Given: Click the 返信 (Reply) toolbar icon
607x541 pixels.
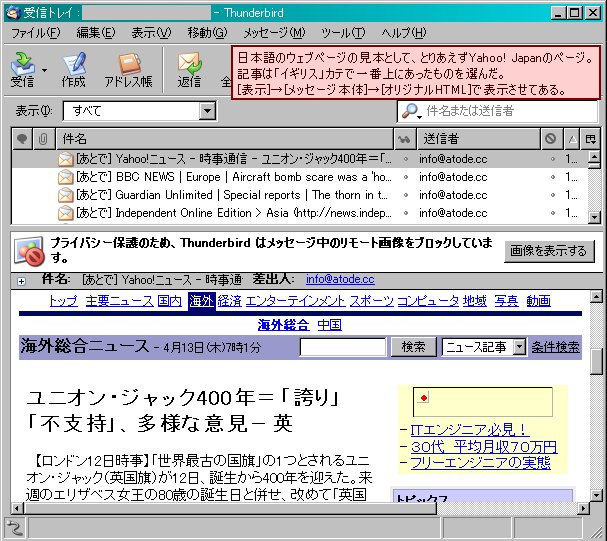Looking at the screenshot, I should 189,70.
